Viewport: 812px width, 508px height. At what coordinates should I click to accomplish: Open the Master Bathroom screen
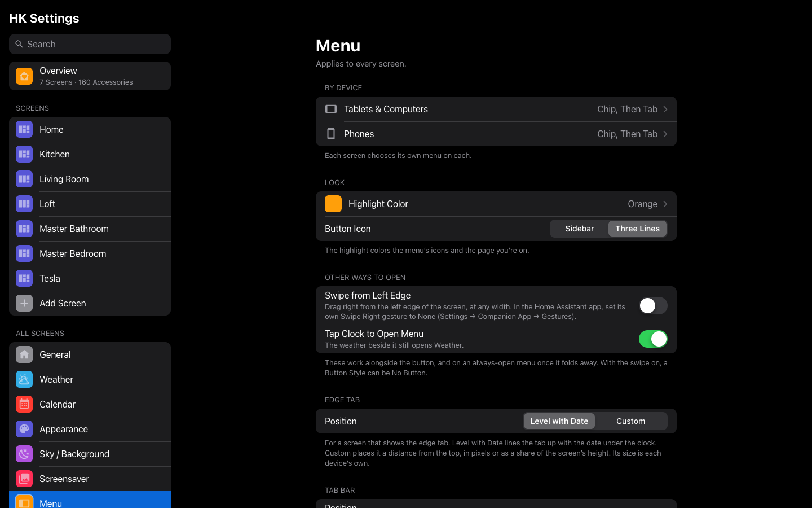click(x=90, y=229)
